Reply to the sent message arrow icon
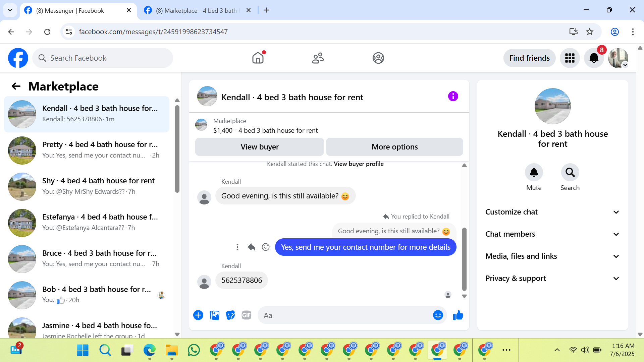The width and height of the screenshot is (644, 362). (x=252, y=247)
